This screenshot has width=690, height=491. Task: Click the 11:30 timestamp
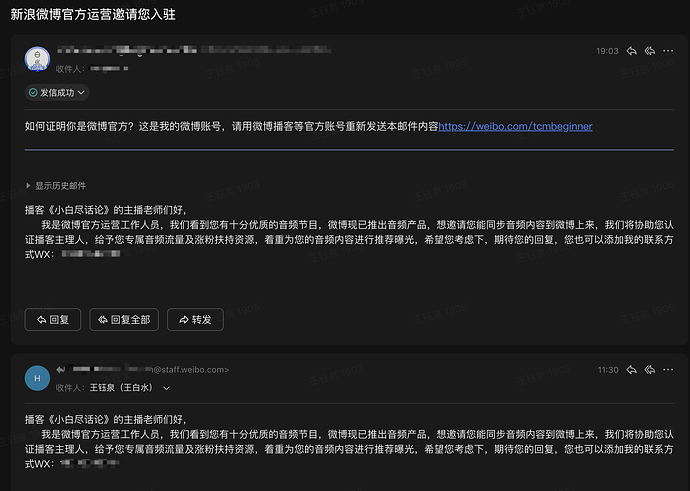pos(608,370)
